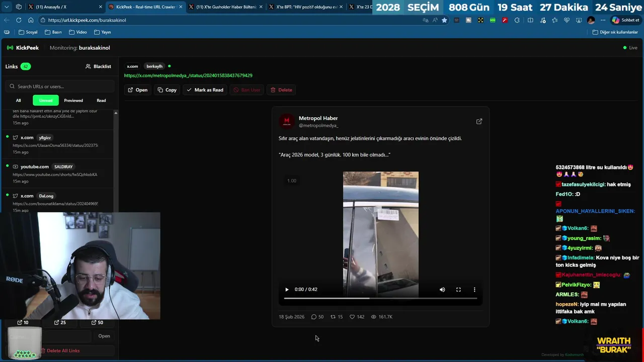Open youtube.com link from SALDIRAY

pyautogui.click(x=58, y=174)
